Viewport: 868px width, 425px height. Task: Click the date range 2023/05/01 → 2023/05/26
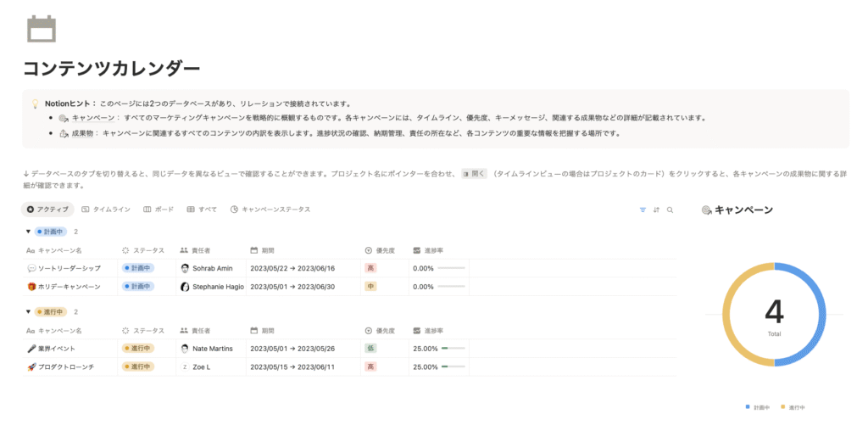[x=292, y=349]
